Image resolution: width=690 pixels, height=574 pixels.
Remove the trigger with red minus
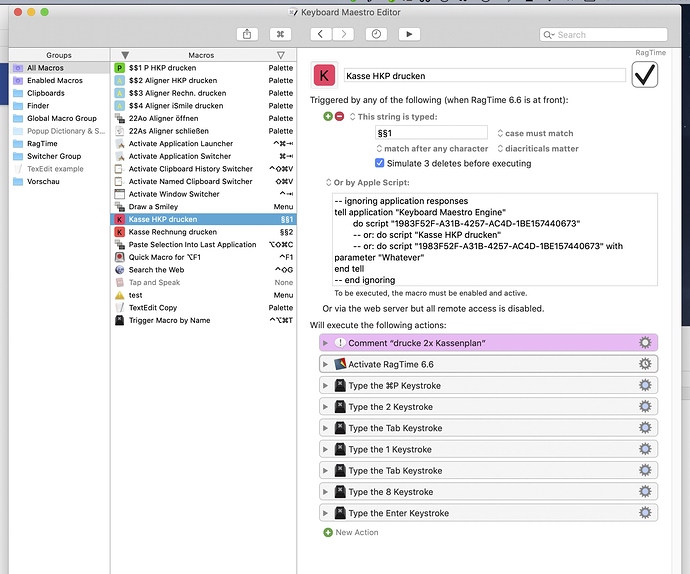(x=339, y=116)
